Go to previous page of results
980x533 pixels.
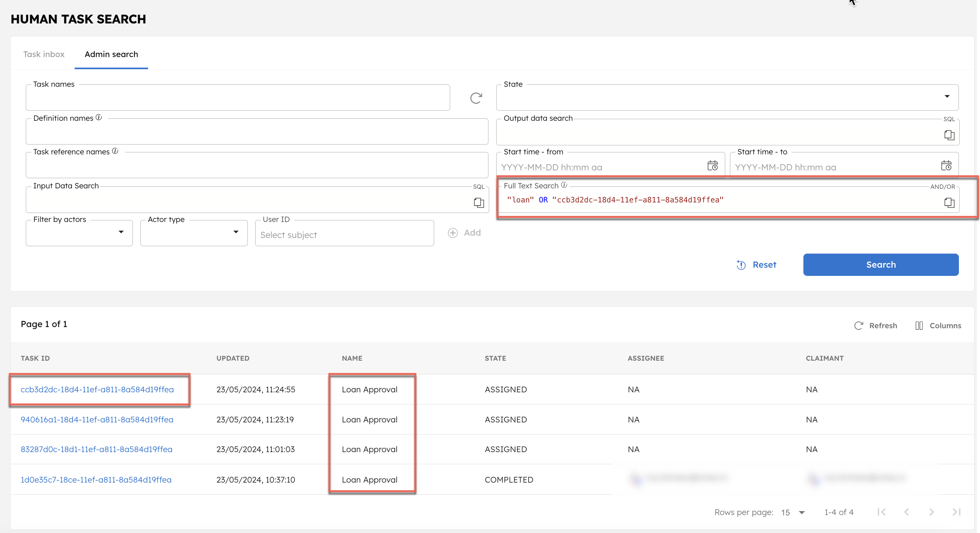click(x=907, y=512)
